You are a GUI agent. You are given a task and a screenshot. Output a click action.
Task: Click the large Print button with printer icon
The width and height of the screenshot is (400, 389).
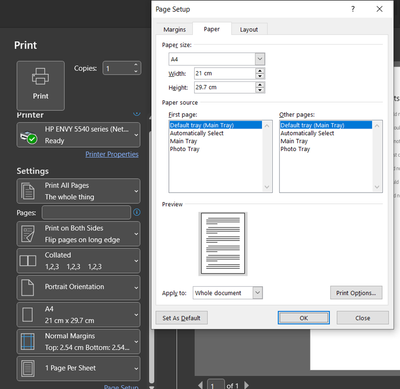click(x=40, y=85)
